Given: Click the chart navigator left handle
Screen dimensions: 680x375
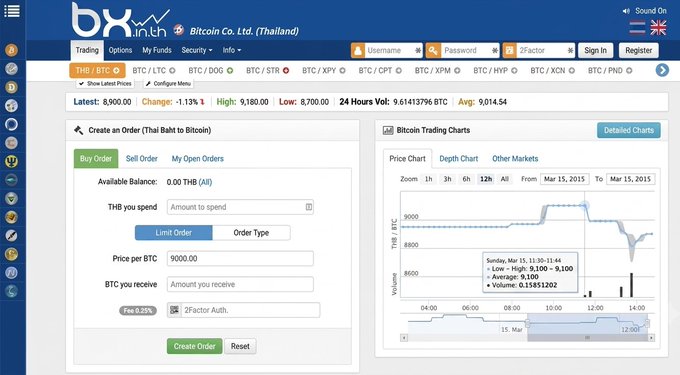Looking at the screenshot, I should (527, 323).
